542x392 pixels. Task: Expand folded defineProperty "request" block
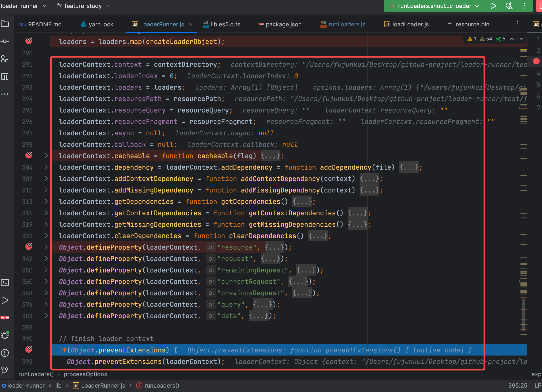click(x=46, y=258)
